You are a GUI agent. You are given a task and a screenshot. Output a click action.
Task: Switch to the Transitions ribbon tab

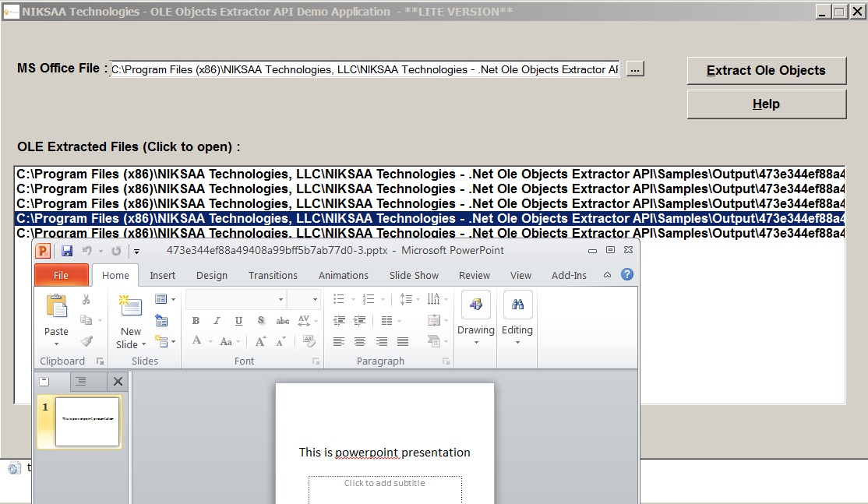[273, 275]
